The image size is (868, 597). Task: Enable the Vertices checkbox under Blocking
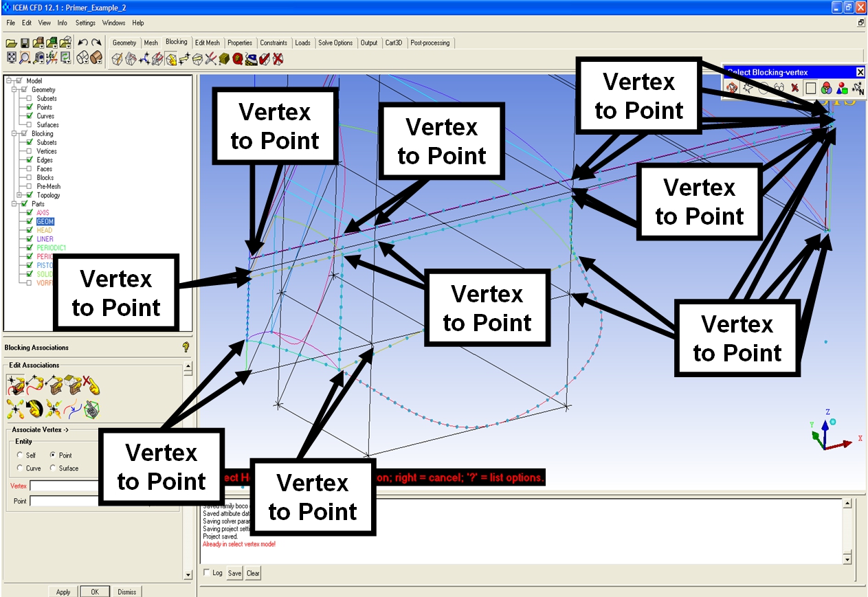[x=30, y=151]
